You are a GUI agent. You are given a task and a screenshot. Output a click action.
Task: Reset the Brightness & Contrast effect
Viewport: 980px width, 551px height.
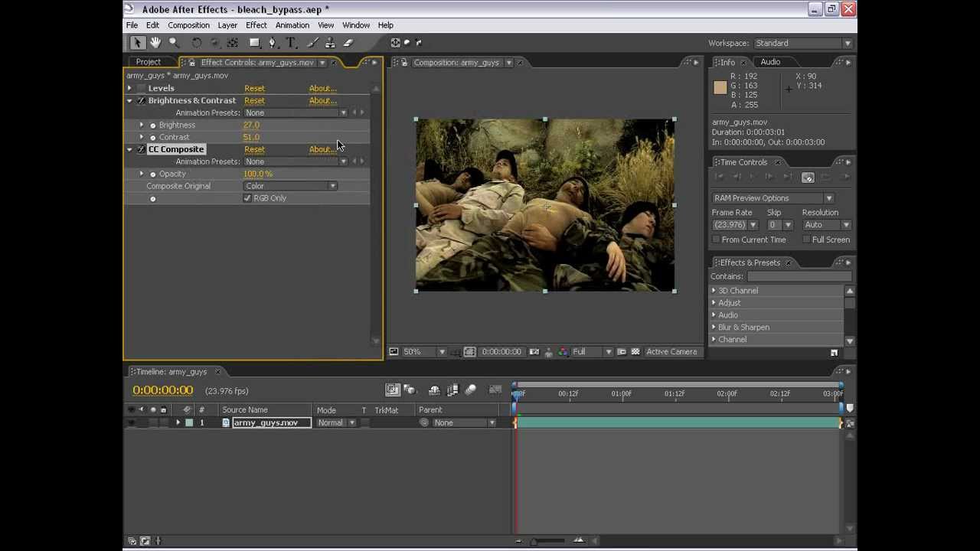coord(254,100)
